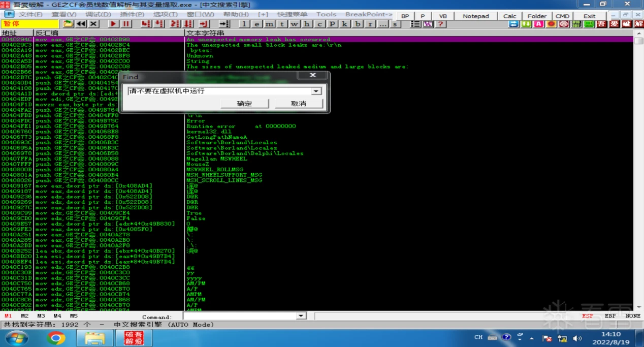Open Handles with 'h' button
The image size is (644, 347).
pyautogui.click(x=307, y=24)
